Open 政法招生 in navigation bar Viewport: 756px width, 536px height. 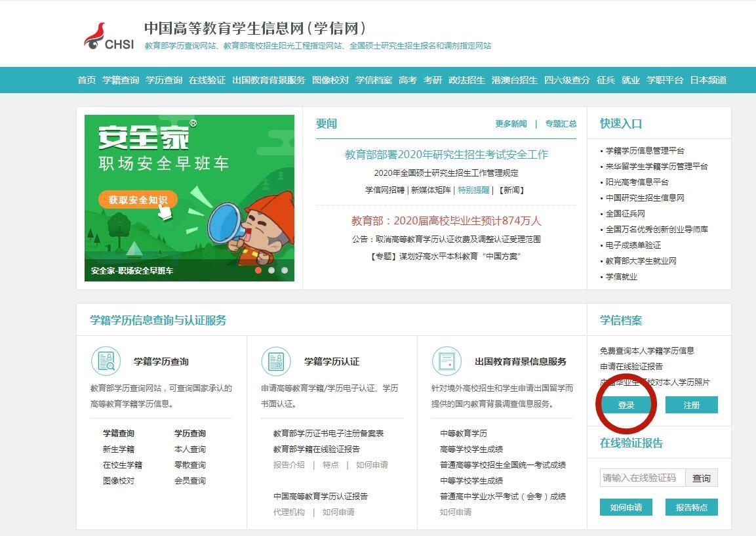(x=467, y=80)
